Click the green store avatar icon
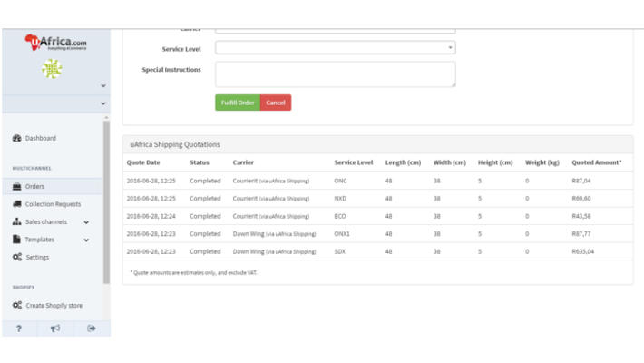644x363 pixels. coord(52,68)
